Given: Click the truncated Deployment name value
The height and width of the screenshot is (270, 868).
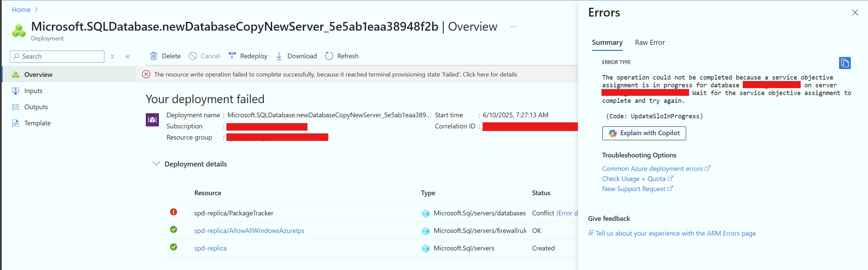Looking at the screenshot, I should click(329, 115).
